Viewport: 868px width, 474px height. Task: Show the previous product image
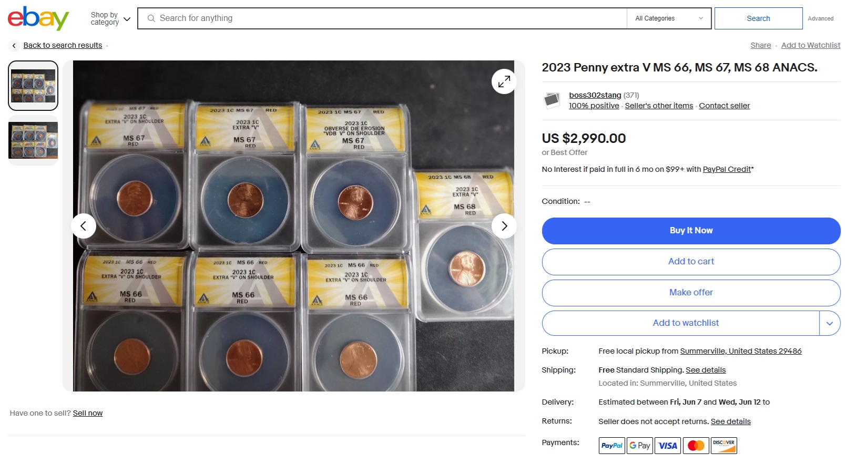coord(84,226)
